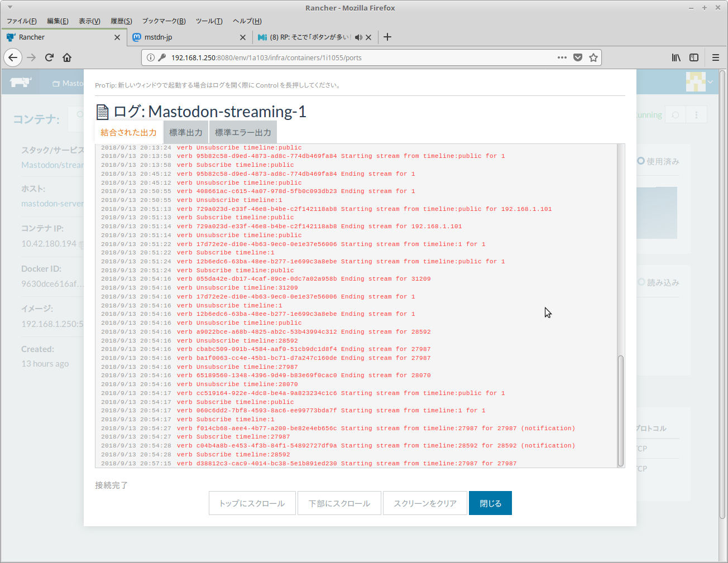728x563 pixels.
Task: Open the Firefox hamburger menu
Action: pos(716,57)
